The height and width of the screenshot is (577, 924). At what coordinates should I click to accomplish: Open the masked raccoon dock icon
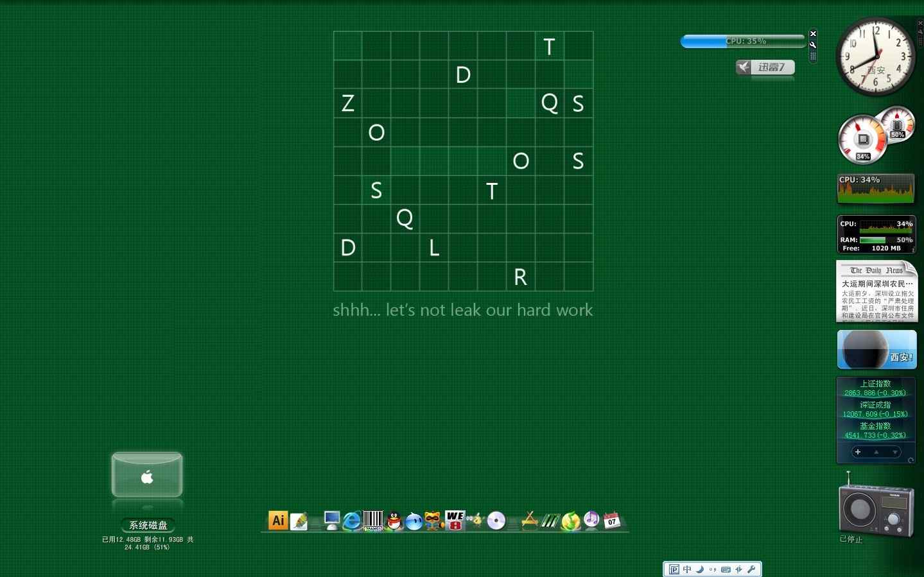coord(434,521)
